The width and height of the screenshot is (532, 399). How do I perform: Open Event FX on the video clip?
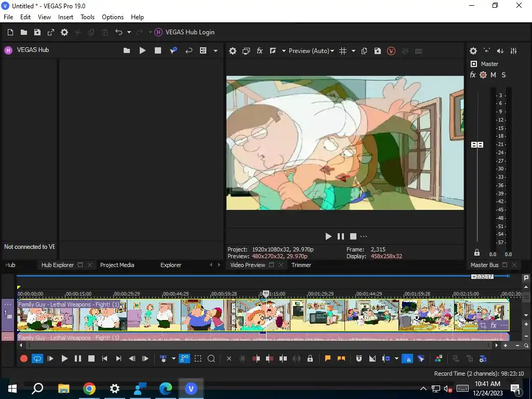494,326
